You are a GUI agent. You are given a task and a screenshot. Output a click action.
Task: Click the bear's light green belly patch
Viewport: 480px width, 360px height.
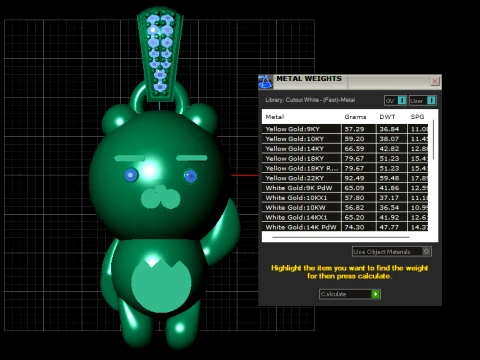click(x=161, y=285)
